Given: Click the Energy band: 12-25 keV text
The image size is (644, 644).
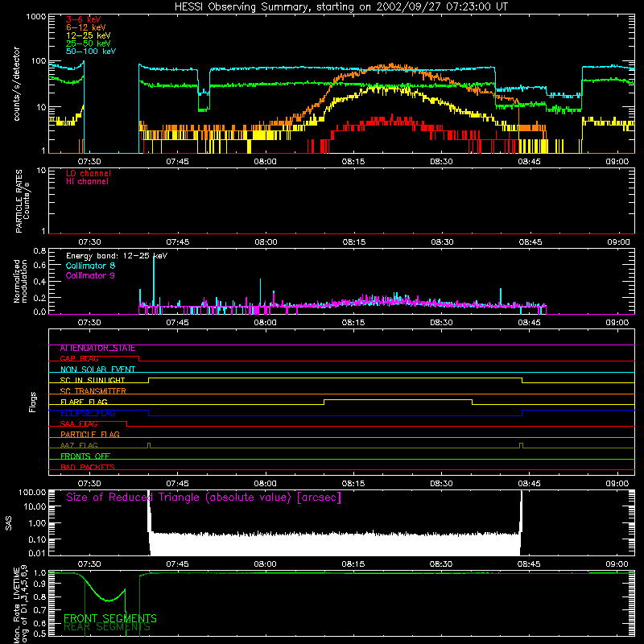Looking at the screenshot, I should click(x=117, y=256).
